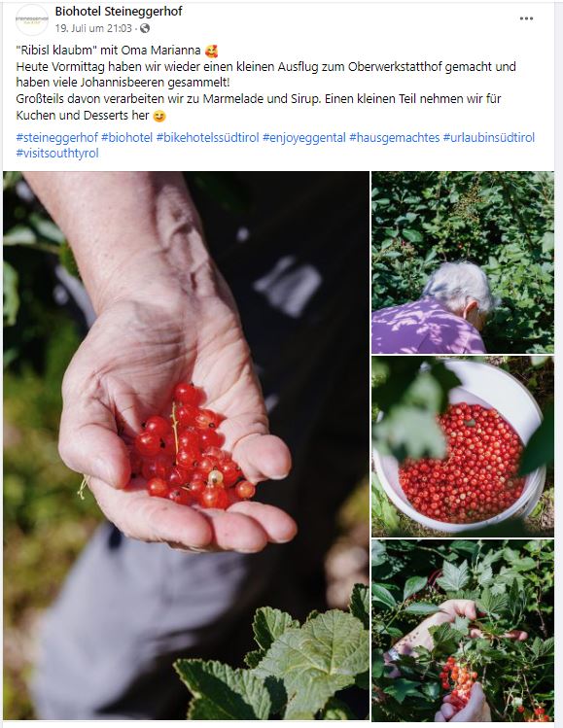563x728 pixels.
Task: Open the Biohotel Steineggerhof page name
Action: (x=119, y=11)
